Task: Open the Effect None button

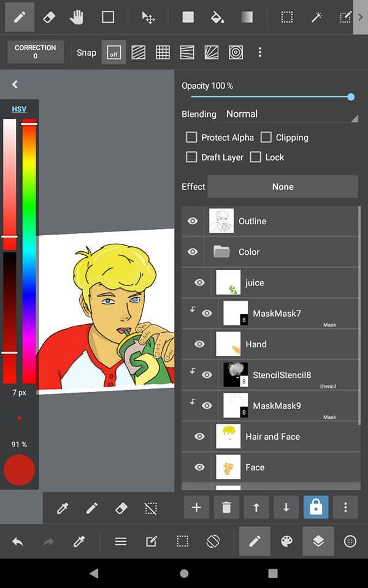Action: coord(283,187)
